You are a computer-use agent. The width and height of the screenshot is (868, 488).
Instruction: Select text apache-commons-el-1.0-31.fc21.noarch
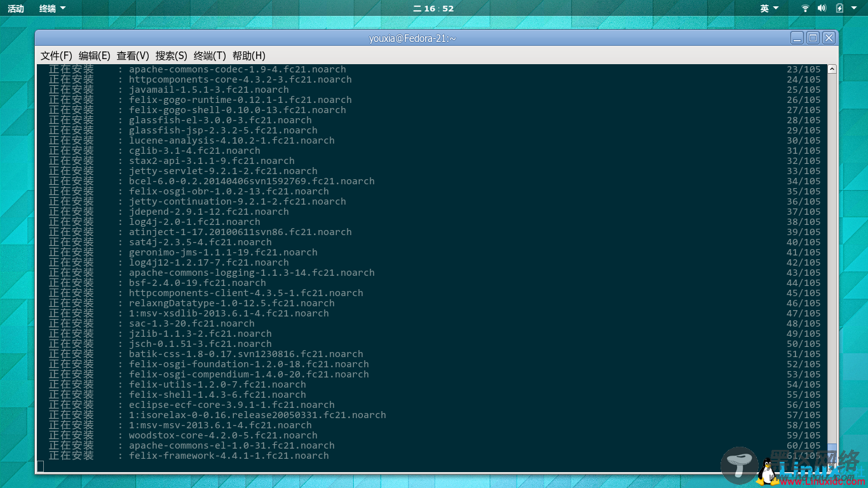(232, 445)
